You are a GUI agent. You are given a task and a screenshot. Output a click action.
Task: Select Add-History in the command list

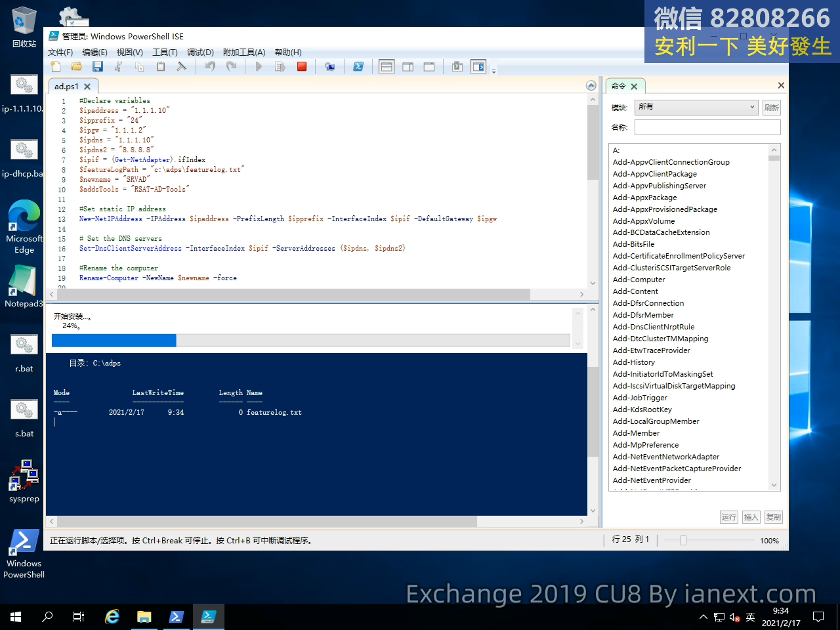point(634,362)
